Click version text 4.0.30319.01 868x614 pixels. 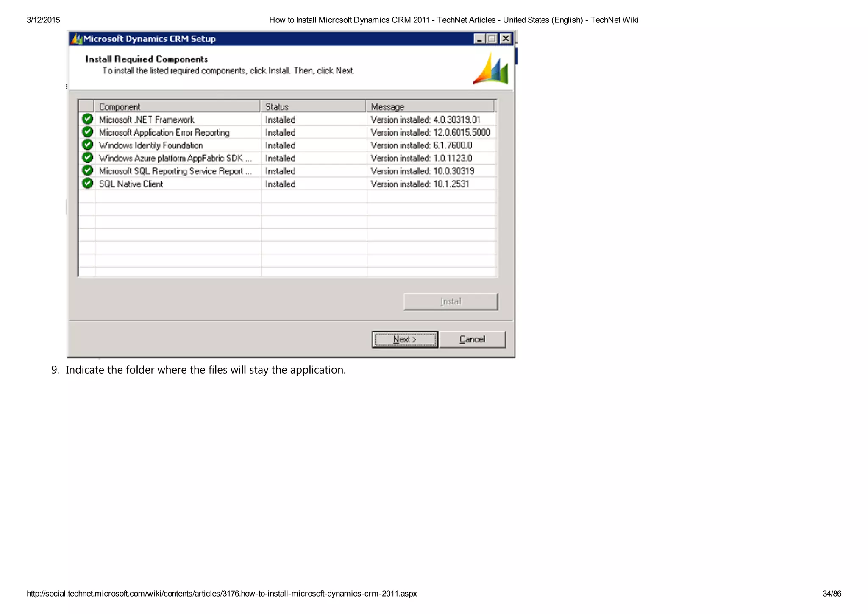click(456, 120)
